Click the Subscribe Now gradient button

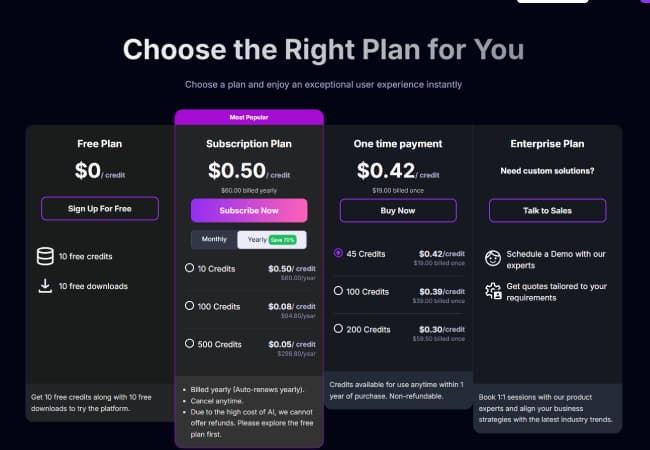[249, 210]
